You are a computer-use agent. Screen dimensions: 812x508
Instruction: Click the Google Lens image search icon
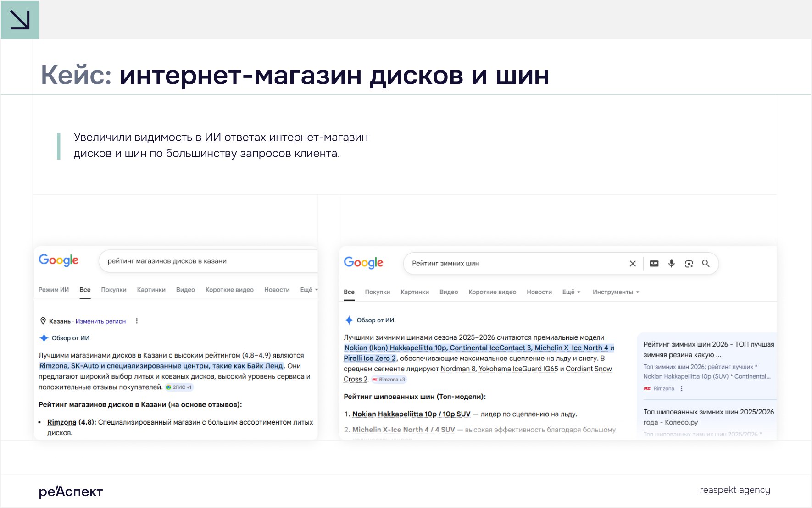[x=689, y=264]
